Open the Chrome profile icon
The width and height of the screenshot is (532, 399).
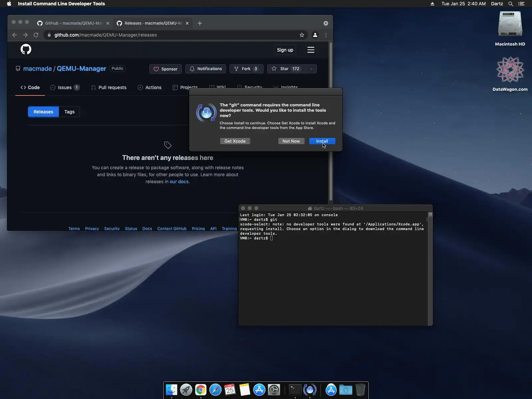click(315, 35)
